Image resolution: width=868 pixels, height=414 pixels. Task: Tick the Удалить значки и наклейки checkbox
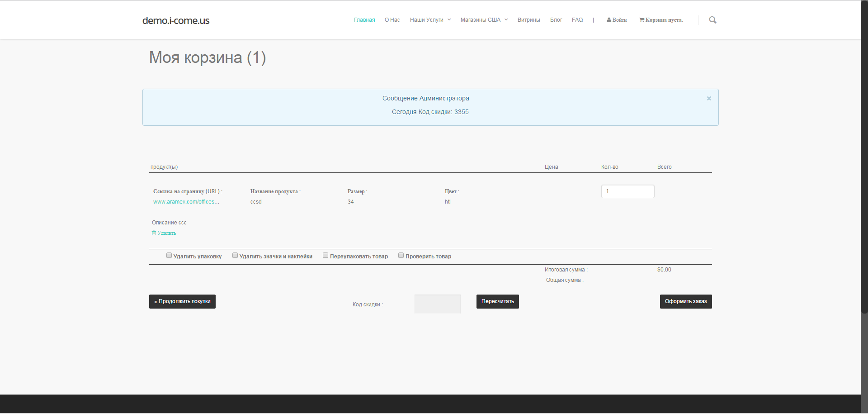[x=235, y=256]
